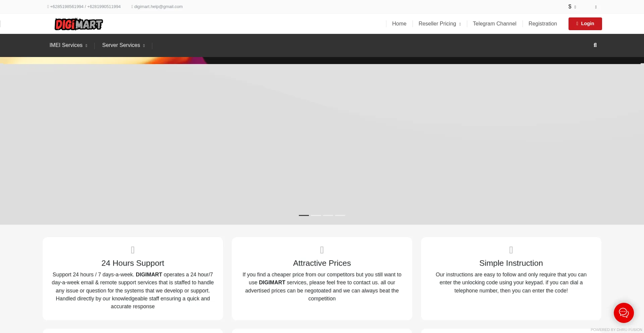Viewport: 644px width, 333px height.
Task: Click the Simple Instruction card icon
Action: coord(511,250)
